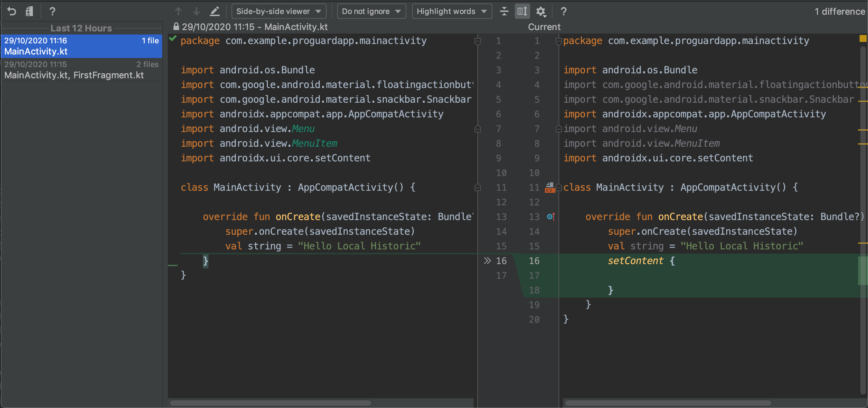
Task: Click the revert revision arrow icon
Action: click(12, 11)
